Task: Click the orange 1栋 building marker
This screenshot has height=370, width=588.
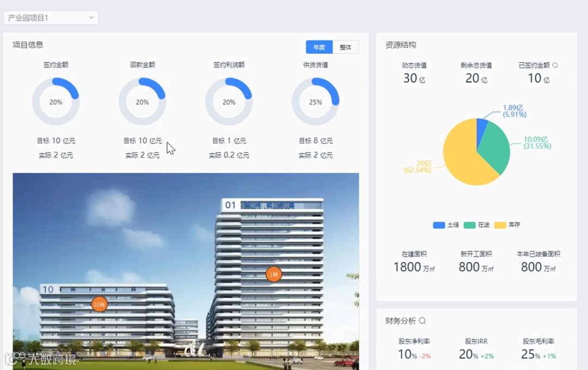Action: coord(274,274)
